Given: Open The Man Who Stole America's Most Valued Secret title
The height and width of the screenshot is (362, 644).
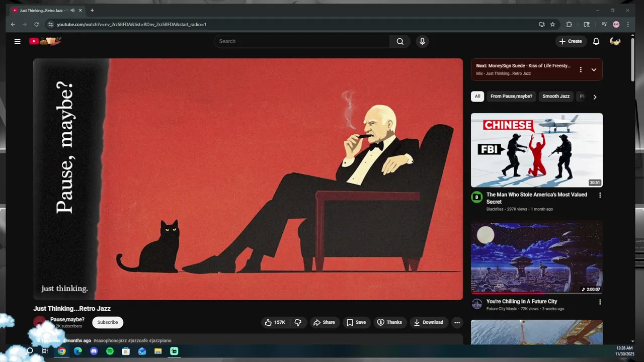Looking at the screenshot, I should pyautogui.click(x=537, y=198).
